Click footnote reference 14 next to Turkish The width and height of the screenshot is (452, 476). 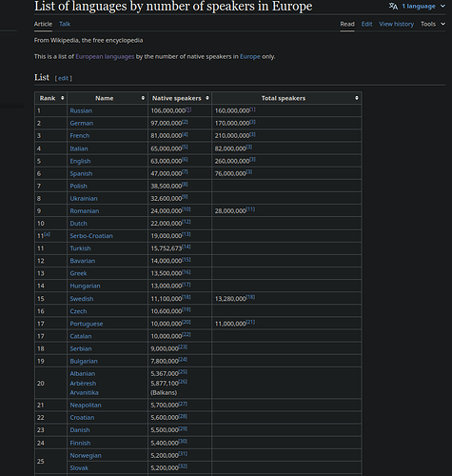pyautogui.click(x=187, y=247)
